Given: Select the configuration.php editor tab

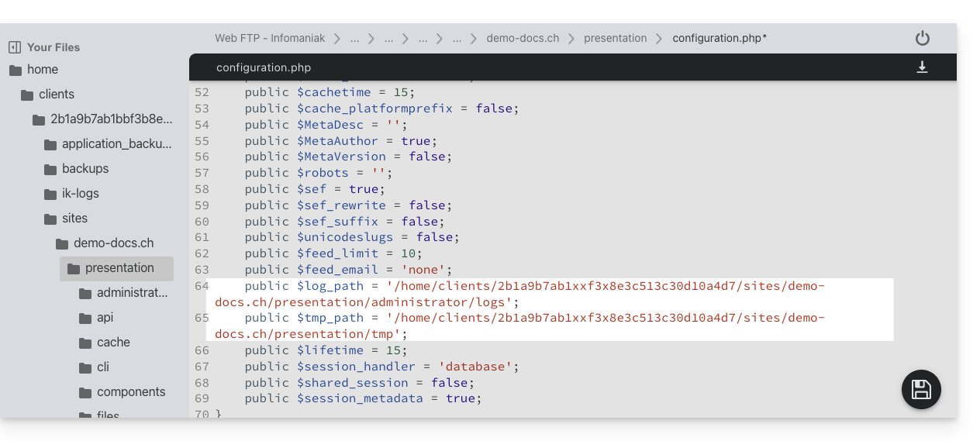Looking at the screenshot, I should [x=264, y=67].
